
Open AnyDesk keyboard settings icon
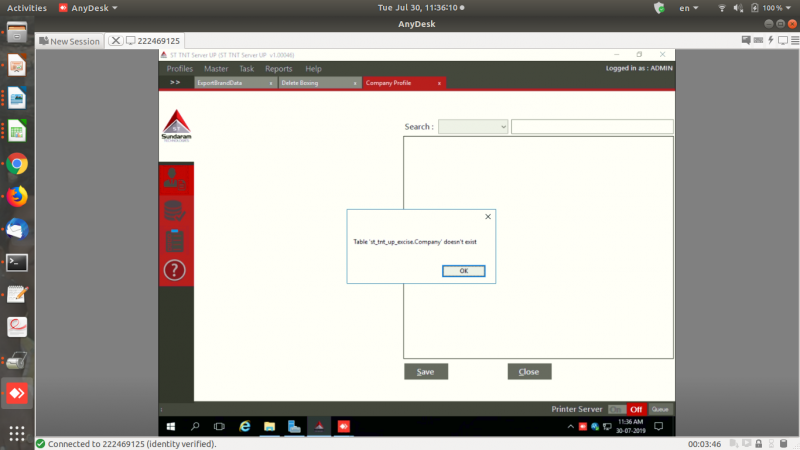[758, 40]
